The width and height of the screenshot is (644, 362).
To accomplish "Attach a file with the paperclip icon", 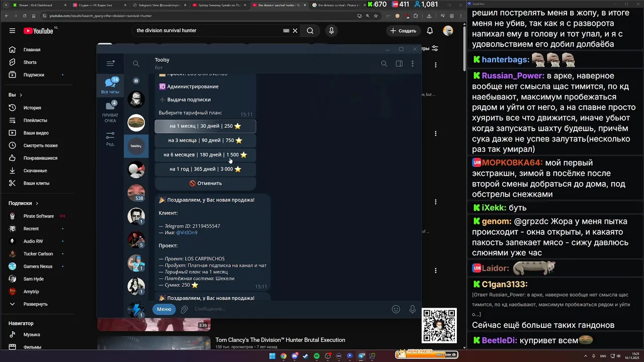I will coord(184,309).
